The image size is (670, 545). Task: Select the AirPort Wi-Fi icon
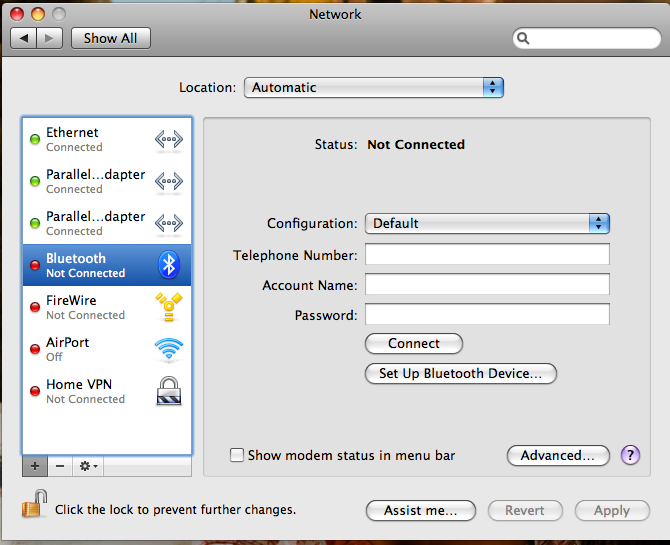(169, 349)
